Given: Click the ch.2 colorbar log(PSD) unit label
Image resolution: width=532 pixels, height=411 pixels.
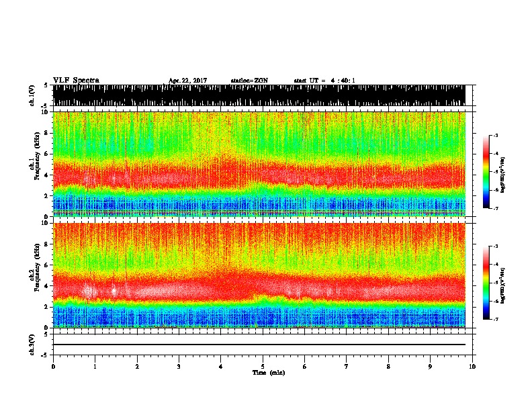Looking at the screenshot, I should pyautogui.click(x=502, y=286).
